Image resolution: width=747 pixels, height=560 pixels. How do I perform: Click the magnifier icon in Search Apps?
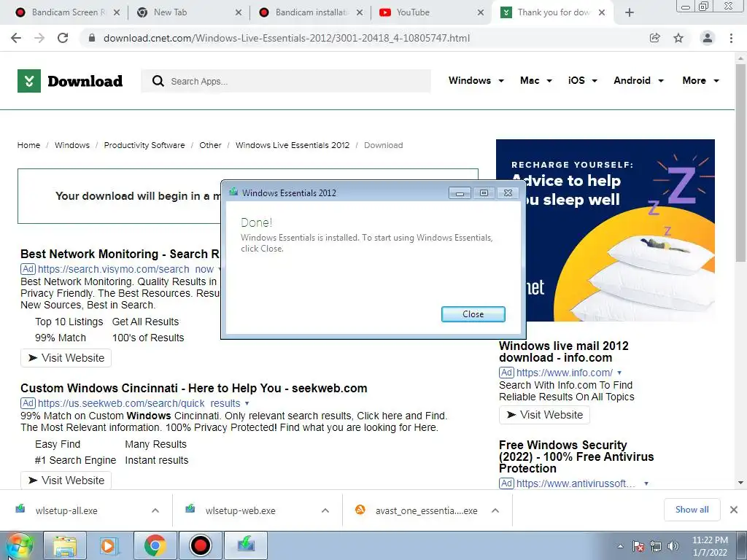[158, 81]
